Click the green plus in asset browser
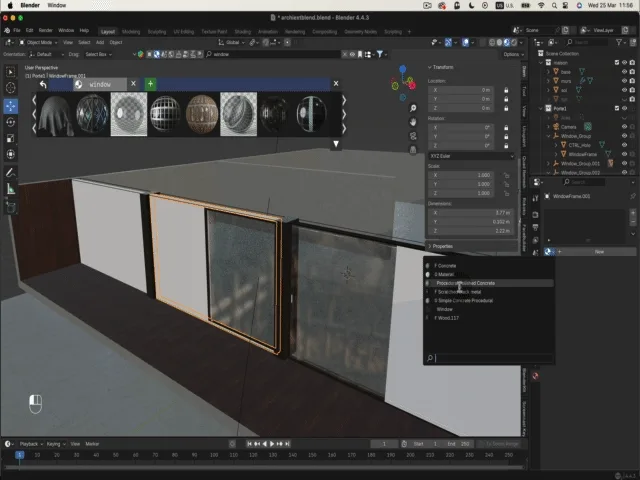 click(x=150, y=84)
